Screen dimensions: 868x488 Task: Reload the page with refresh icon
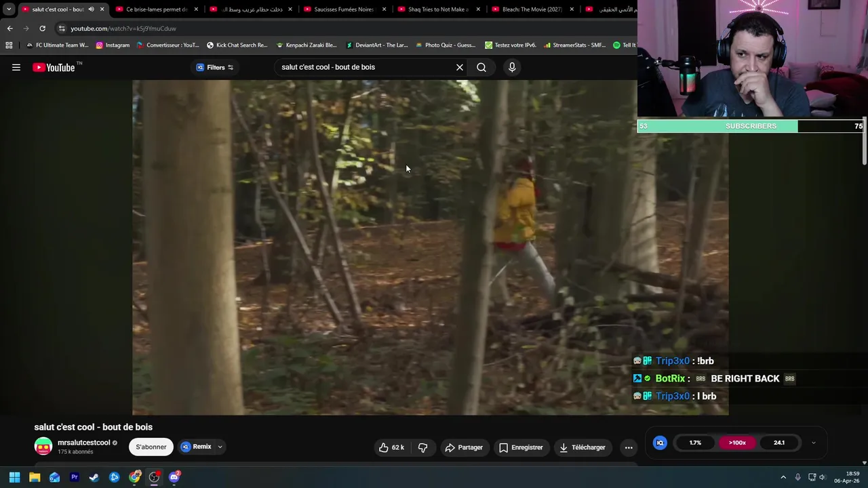[x=42, y=28]
